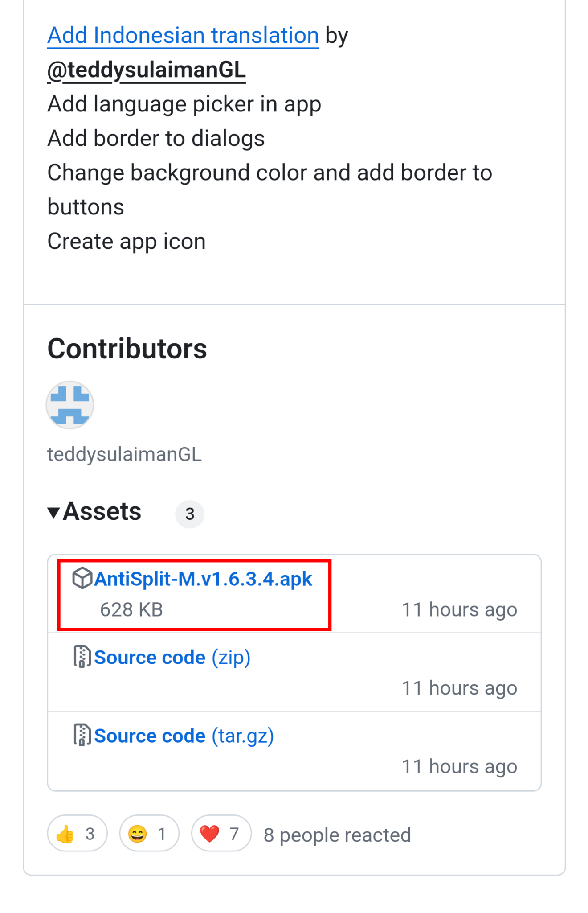
Task: Click the assets count badge showing 3
Action: 190,514
